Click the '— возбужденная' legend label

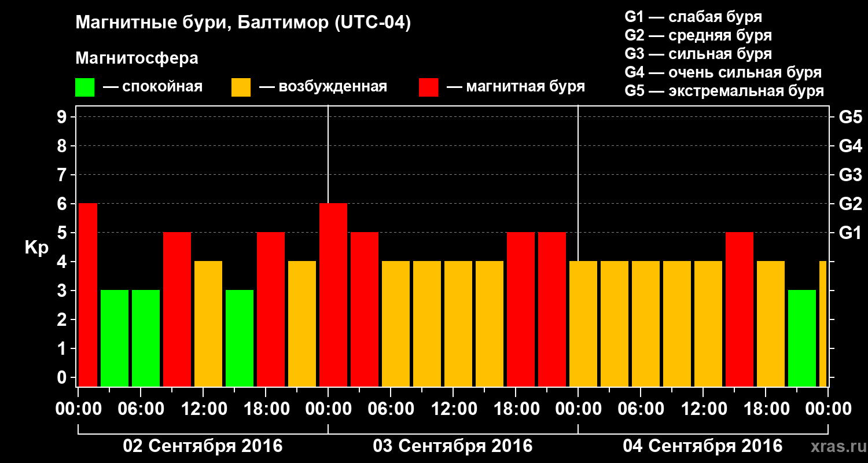tap(323, 87)
